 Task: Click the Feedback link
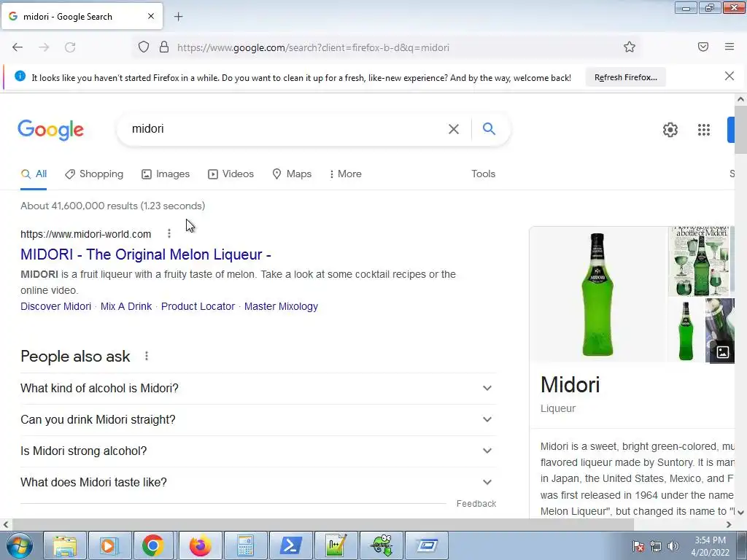pos(476,504)
